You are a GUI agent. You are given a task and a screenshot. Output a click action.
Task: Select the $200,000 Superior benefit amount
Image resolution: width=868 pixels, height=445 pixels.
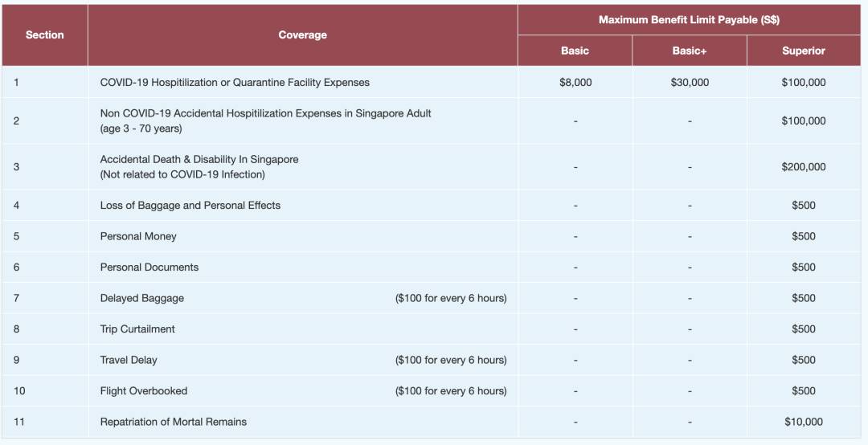point(803,166)
